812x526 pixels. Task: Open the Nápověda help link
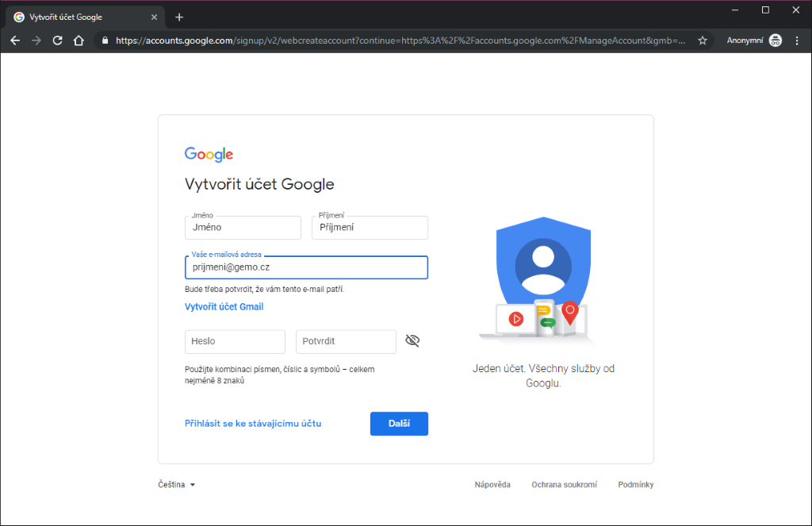492,485
